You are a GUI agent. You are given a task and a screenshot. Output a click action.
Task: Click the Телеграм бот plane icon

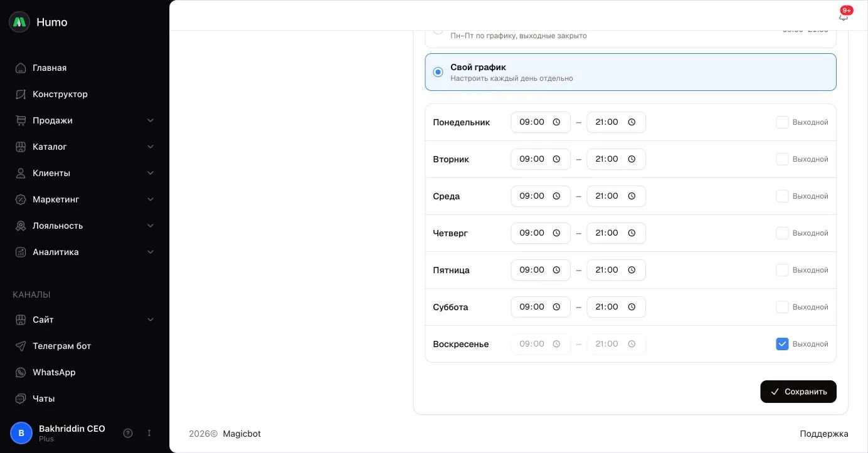[21, 346]
